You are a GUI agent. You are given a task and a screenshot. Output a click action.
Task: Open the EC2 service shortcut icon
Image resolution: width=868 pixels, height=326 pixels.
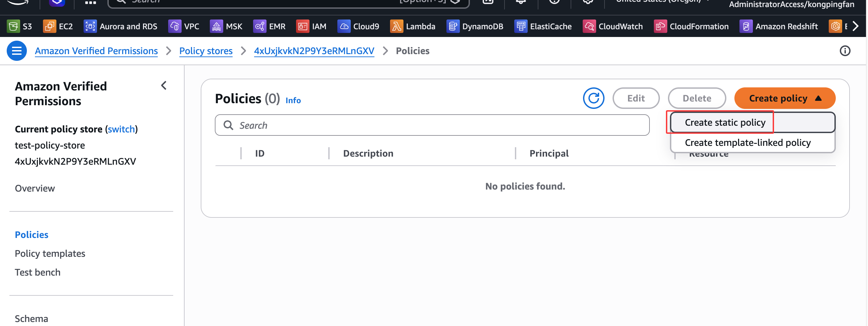(x=50, y=26)
